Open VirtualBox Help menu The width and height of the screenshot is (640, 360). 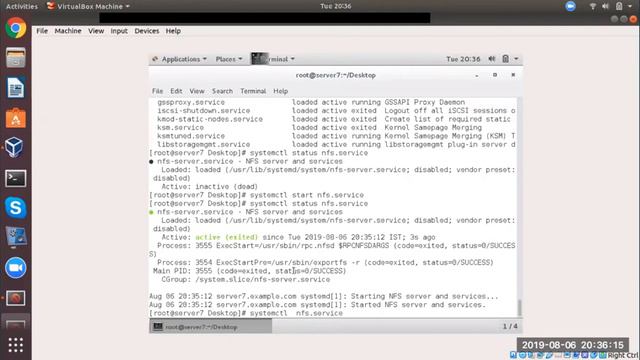pos(173,31)
